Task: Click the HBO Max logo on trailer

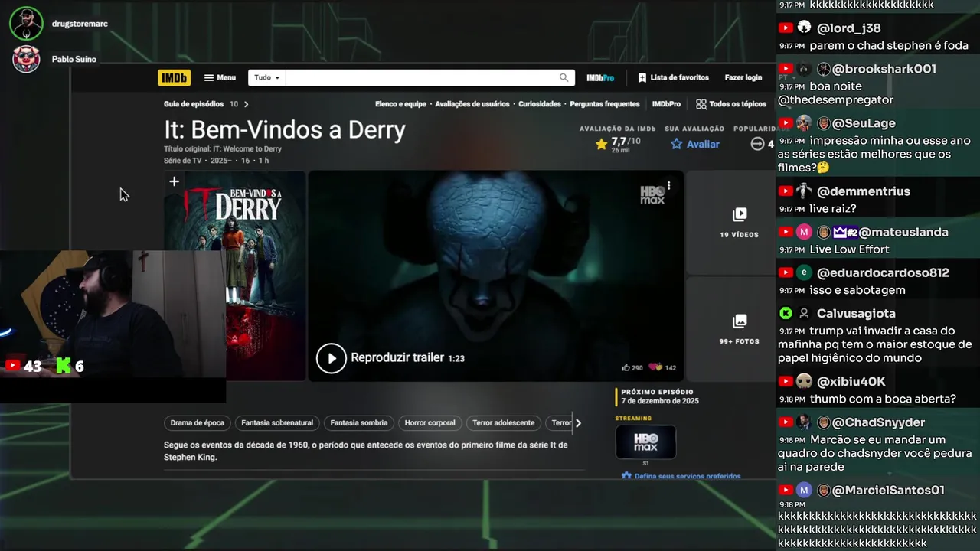Action: (652, 194)
